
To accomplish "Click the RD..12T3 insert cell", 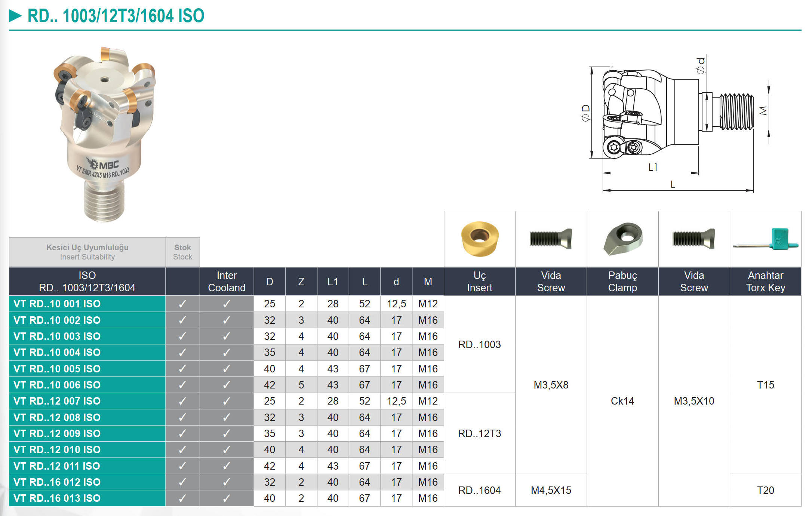I will pos(480,434).
